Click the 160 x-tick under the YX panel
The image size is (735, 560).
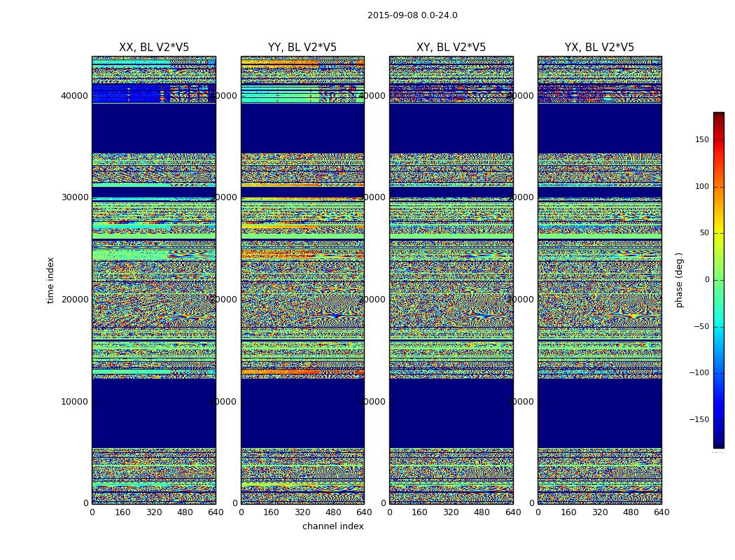(568, 512)
